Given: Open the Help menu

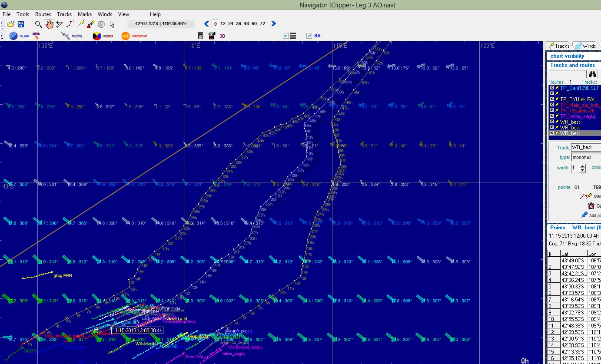Looking at the screenshot, I should [155, 14].
